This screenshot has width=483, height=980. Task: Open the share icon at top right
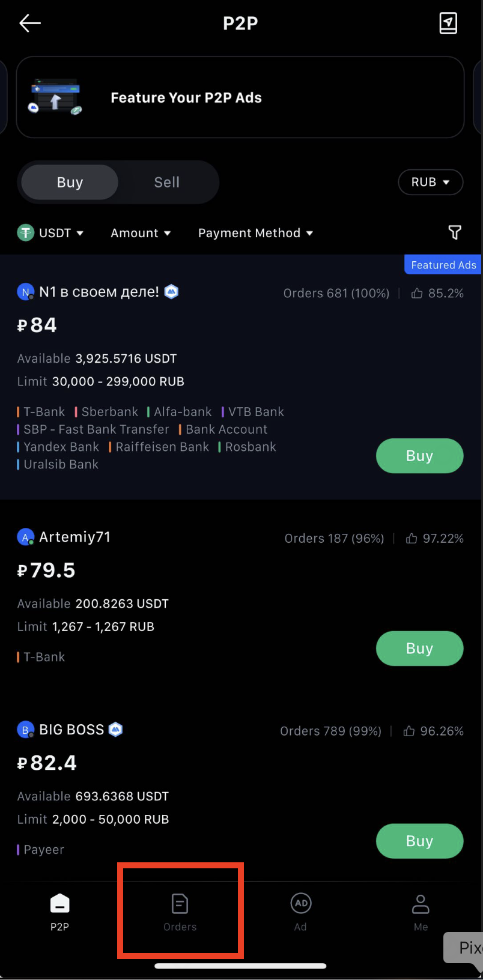click(x=448, y=23)
